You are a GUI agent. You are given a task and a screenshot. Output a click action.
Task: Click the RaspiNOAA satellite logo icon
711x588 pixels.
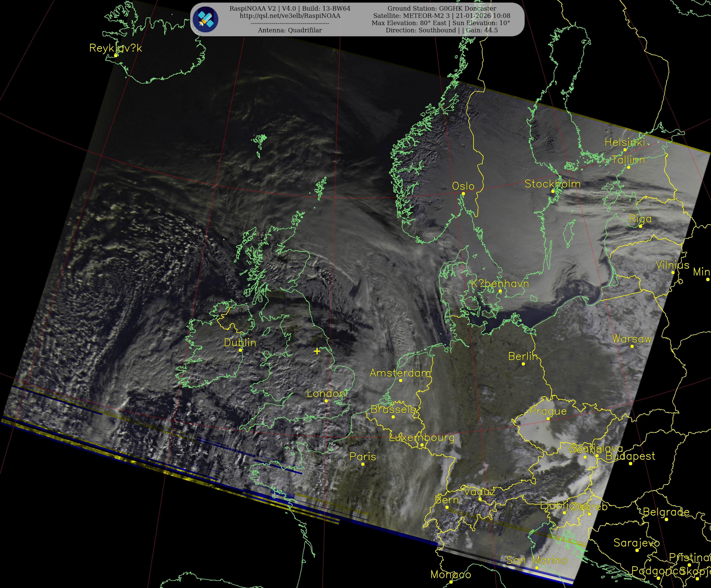(x=206, y=20)
